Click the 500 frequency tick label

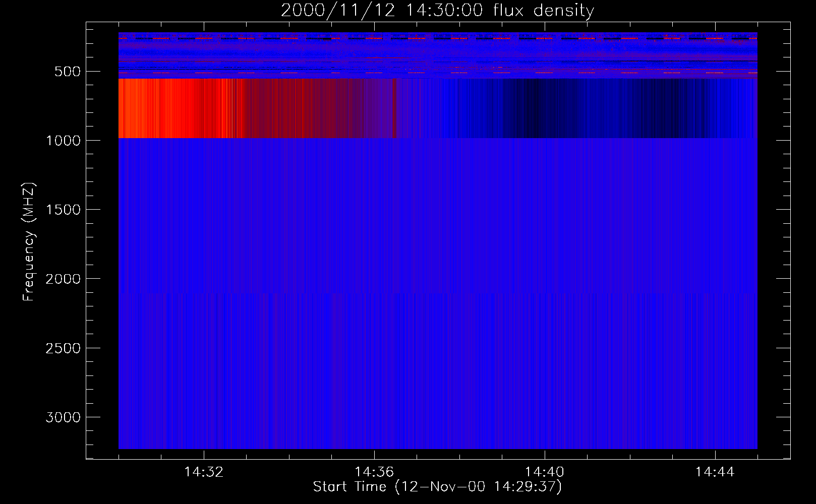point(68,72)
